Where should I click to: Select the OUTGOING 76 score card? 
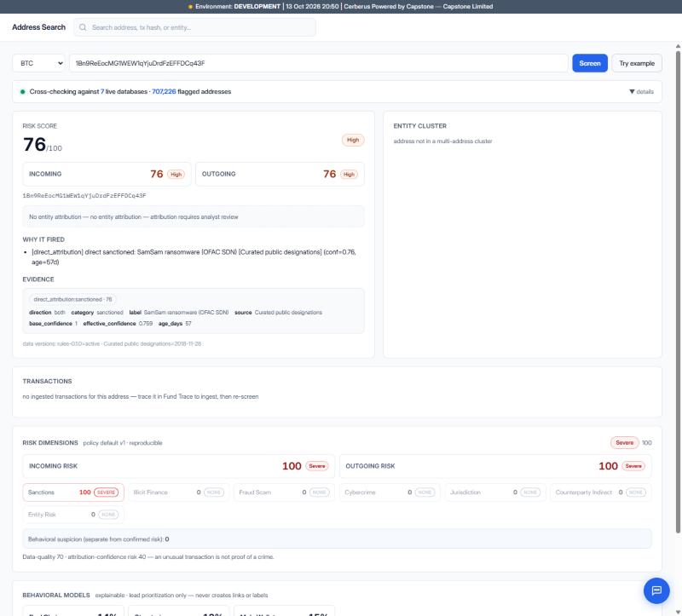(x=280, y=174)
